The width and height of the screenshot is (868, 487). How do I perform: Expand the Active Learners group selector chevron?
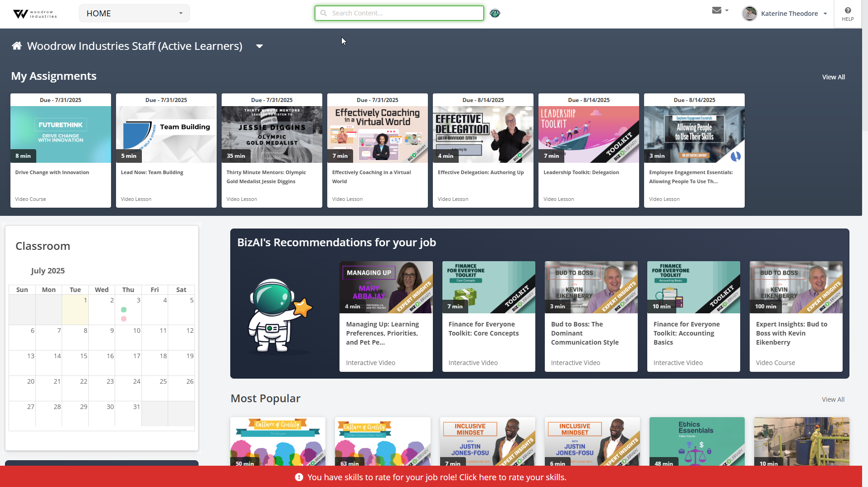(259, 46)
